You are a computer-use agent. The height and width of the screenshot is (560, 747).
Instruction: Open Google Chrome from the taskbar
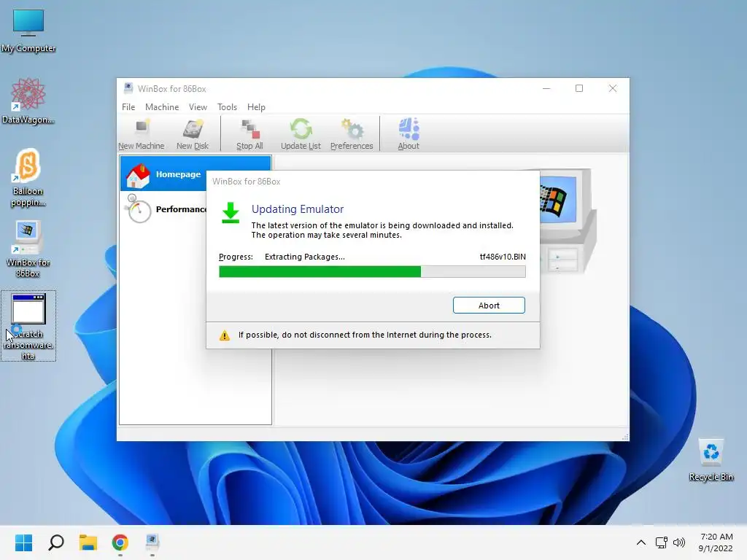120,542
